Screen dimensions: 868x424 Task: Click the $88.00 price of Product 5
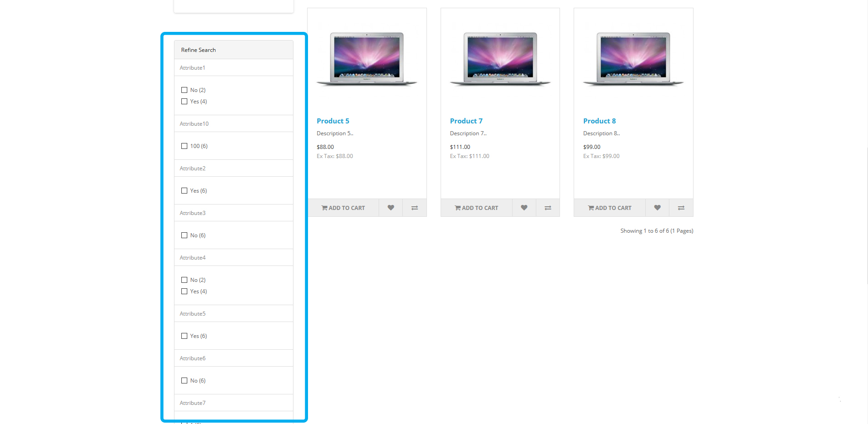coord(325,147)
